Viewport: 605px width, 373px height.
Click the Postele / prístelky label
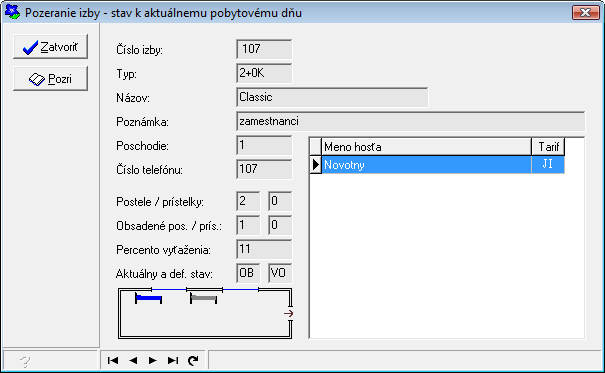pyautogui.click(x=160, y=202)
